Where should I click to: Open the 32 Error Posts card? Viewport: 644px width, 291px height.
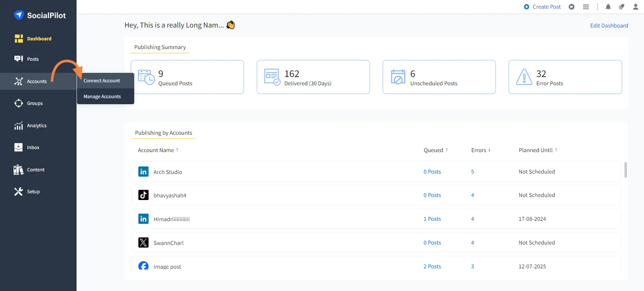(565, 77)
